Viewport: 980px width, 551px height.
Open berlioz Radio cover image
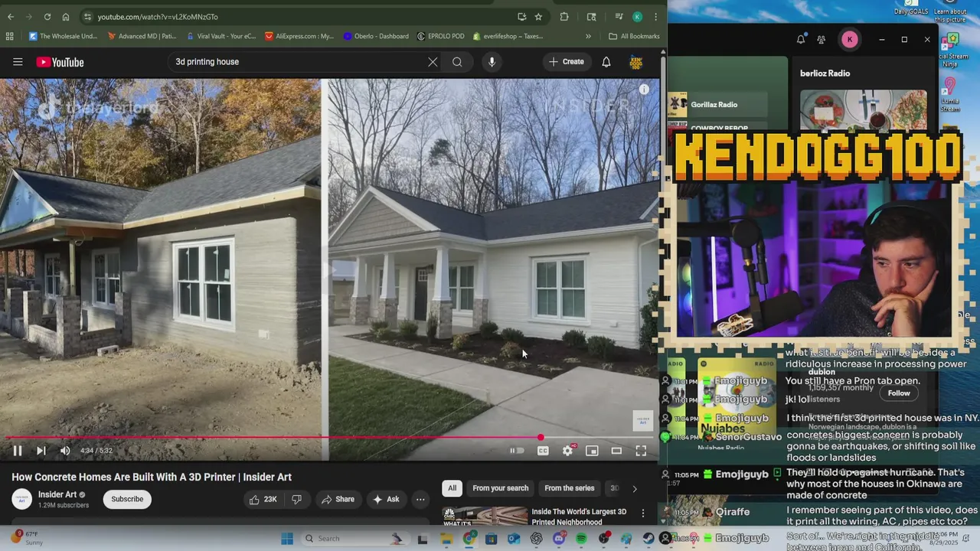[863, 111]
